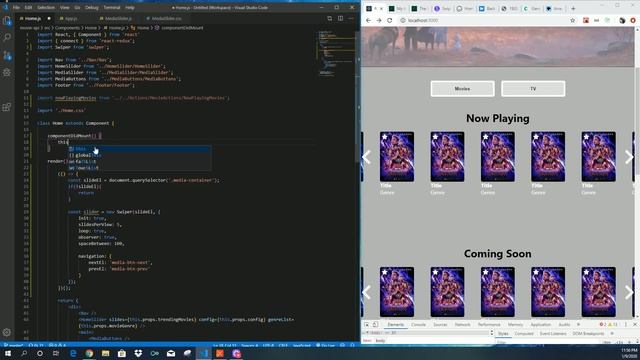Reload the localhost page in Chrome
Viewport: 640px width, 360px height.
[x=389, y=20]
